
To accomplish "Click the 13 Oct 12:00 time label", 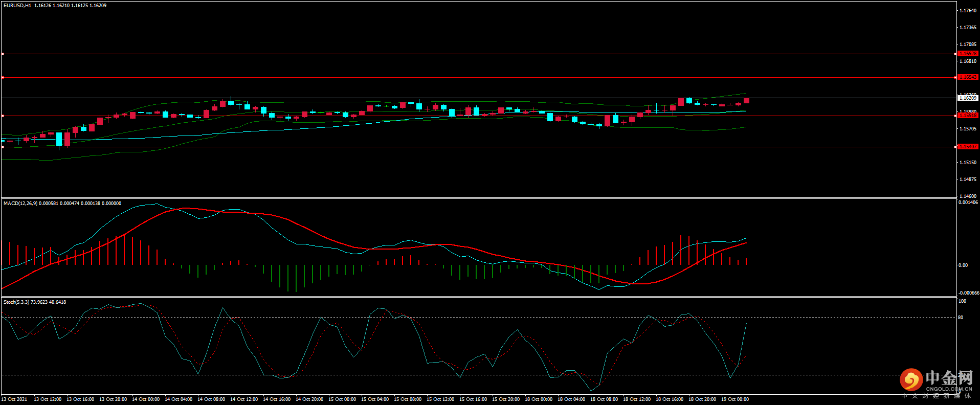I will (x=48, y=399).
